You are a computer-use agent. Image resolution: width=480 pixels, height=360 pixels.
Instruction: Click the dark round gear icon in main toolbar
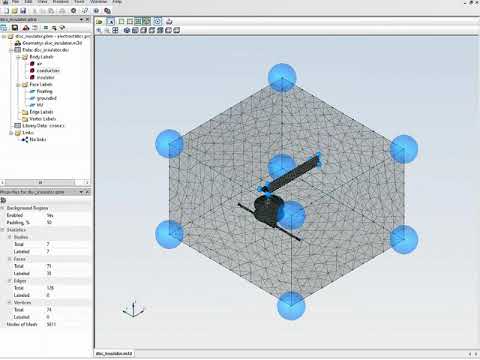pos(74,11)
